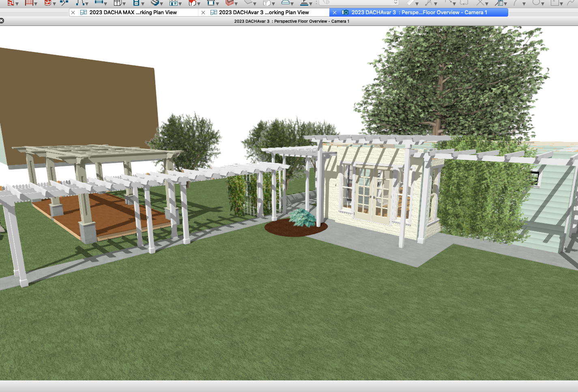Choose the Cabinet tool icon

tap(117, 2)
